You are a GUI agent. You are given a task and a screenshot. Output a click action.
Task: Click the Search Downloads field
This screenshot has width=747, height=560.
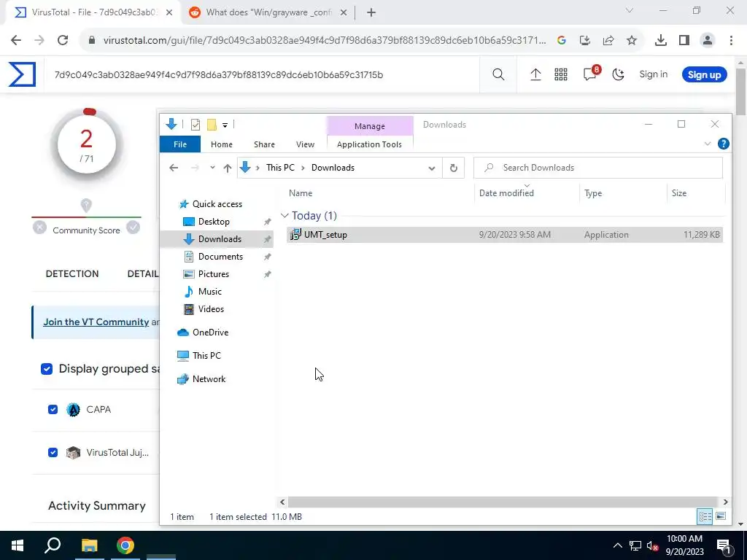tap(598, 168)
